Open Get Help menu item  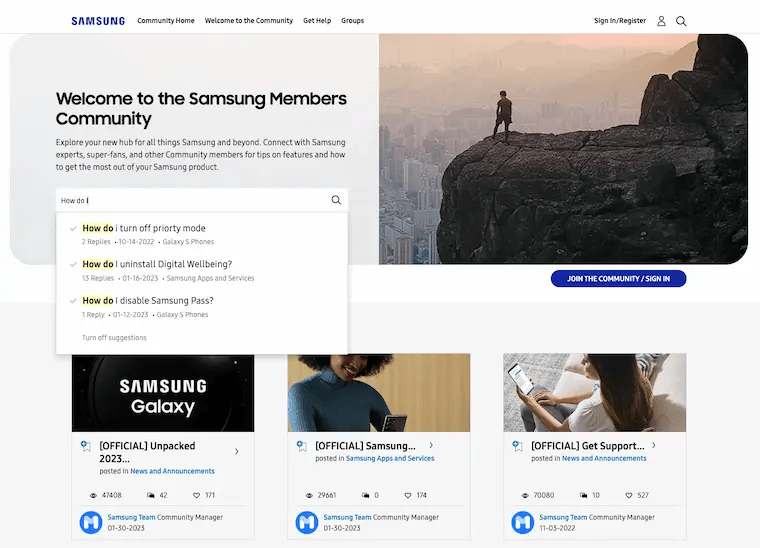[x=317, y=21]
